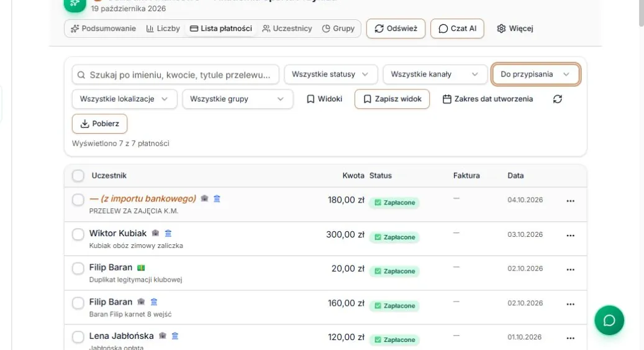Open Czat AI button

point(457,29)
